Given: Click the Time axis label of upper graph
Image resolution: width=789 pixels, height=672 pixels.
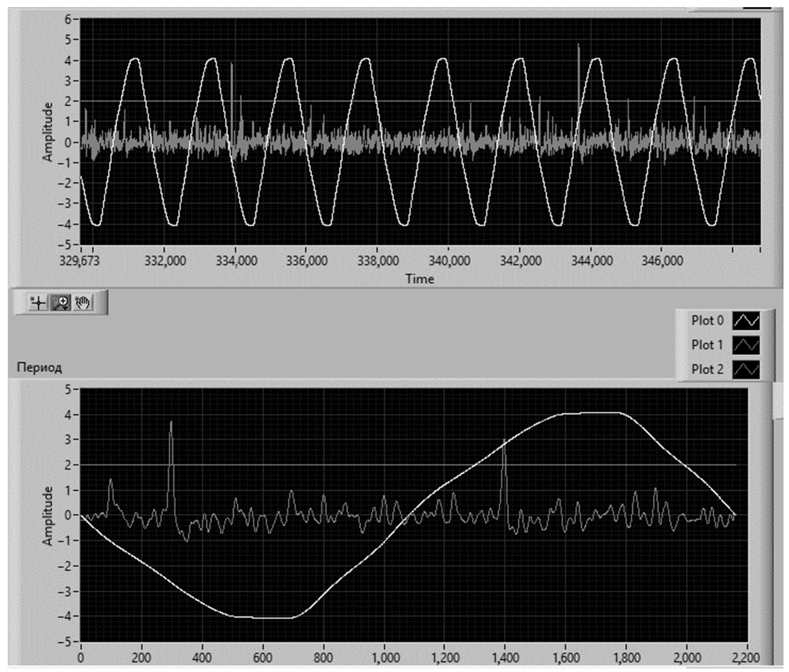Looking at the screenshot, I should pyautogui.click(x=419, y=279).
